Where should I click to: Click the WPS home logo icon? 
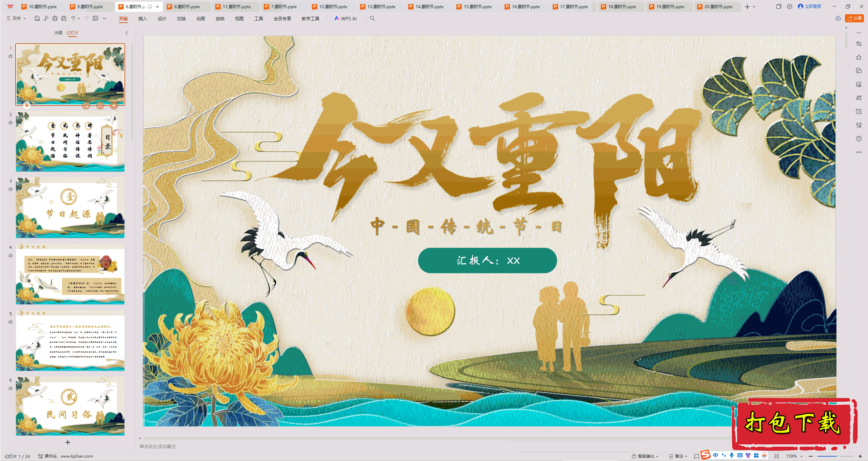tap(10, 6)
